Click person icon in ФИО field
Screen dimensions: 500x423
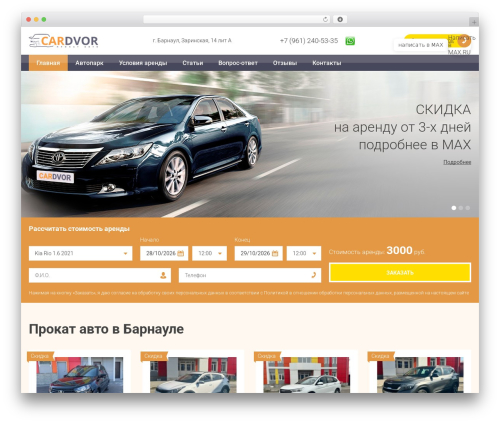pos(163,275)
